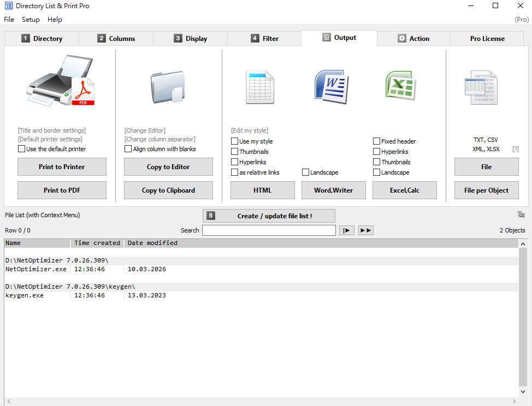Click the HTML table sheet icon
The width and height of the screenshot is (532, 406).
click(x=259, y=86)
